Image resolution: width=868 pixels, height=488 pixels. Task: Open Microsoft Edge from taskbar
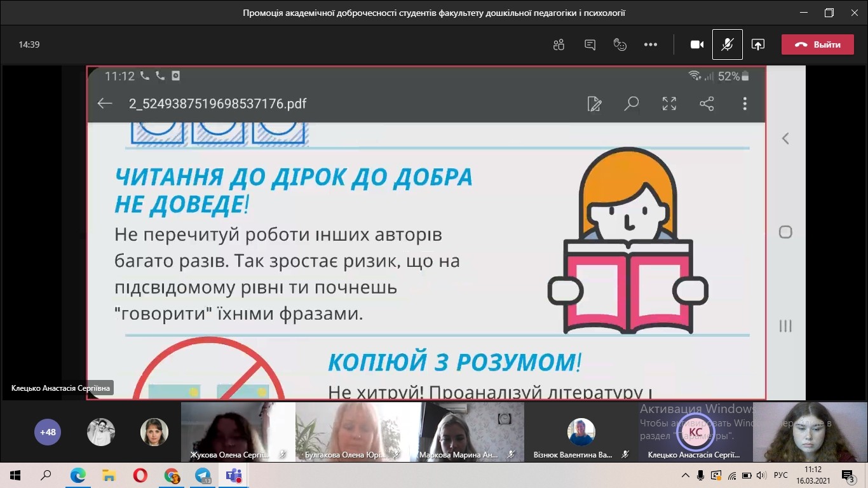point(78,475)
